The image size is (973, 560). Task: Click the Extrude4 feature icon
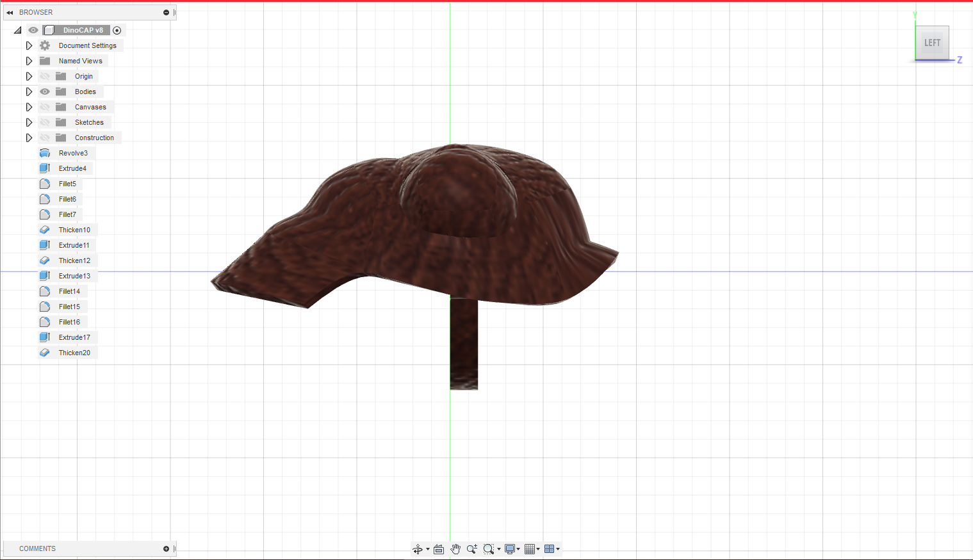45,168
